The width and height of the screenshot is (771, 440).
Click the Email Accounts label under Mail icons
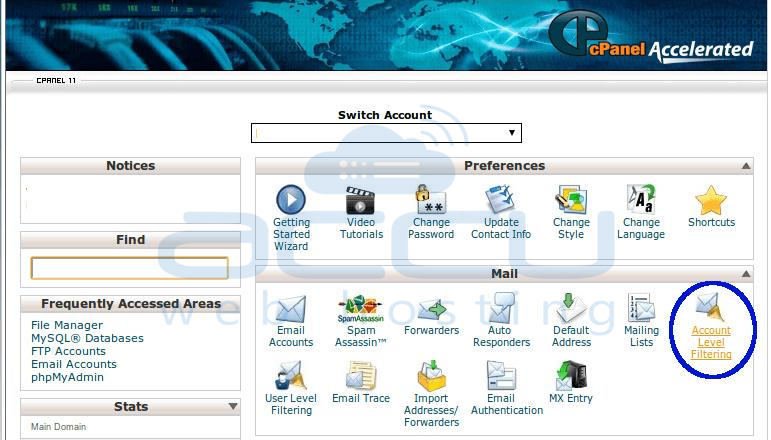click(x=291, y=336)
